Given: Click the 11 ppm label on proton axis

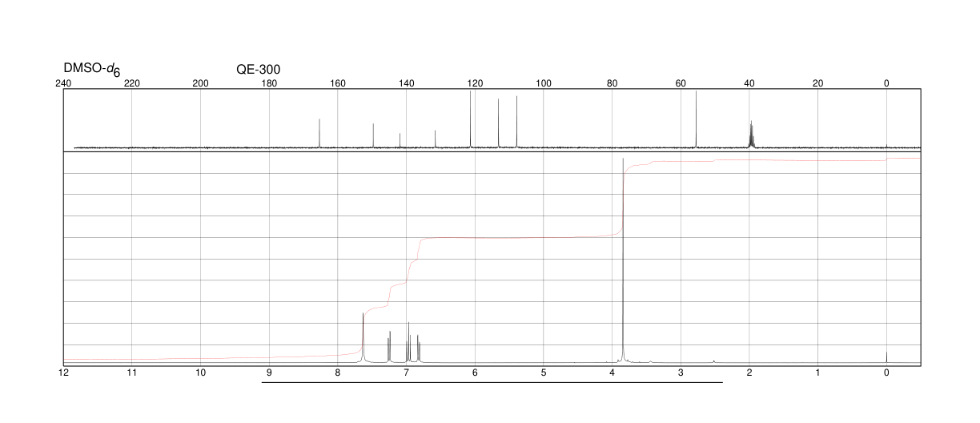Looking at the screenshot, I should (132, 373).
